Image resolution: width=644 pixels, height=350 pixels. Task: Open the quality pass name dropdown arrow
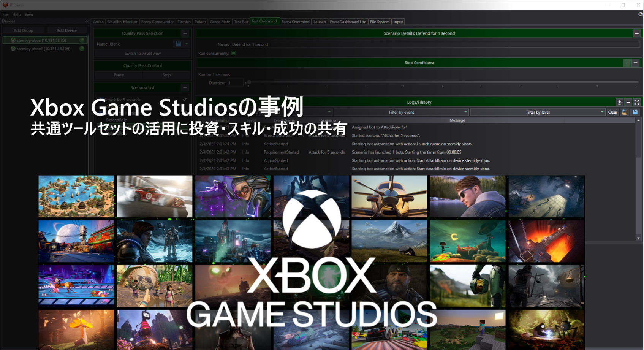point(187,44)
